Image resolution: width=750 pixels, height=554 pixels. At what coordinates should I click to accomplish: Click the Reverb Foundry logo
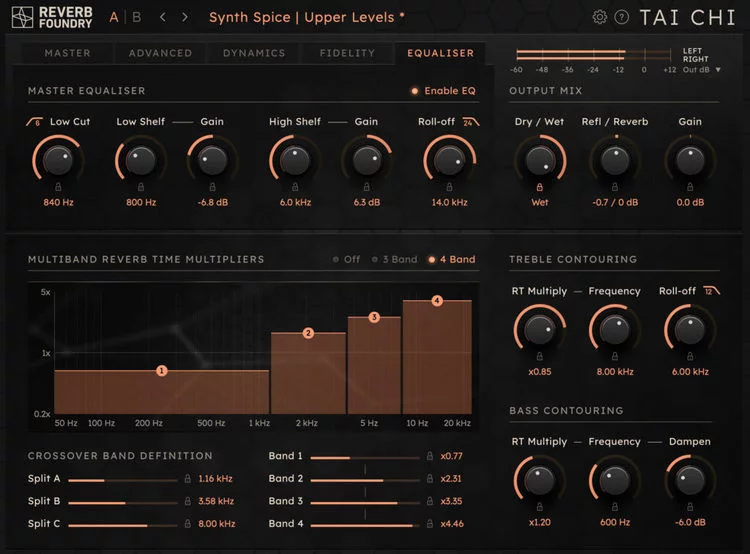tap(52, 18)
